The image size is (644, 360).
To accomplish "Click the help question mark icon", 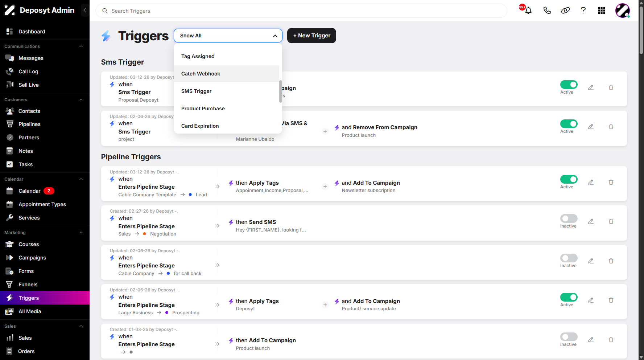I will pos(583,11).
